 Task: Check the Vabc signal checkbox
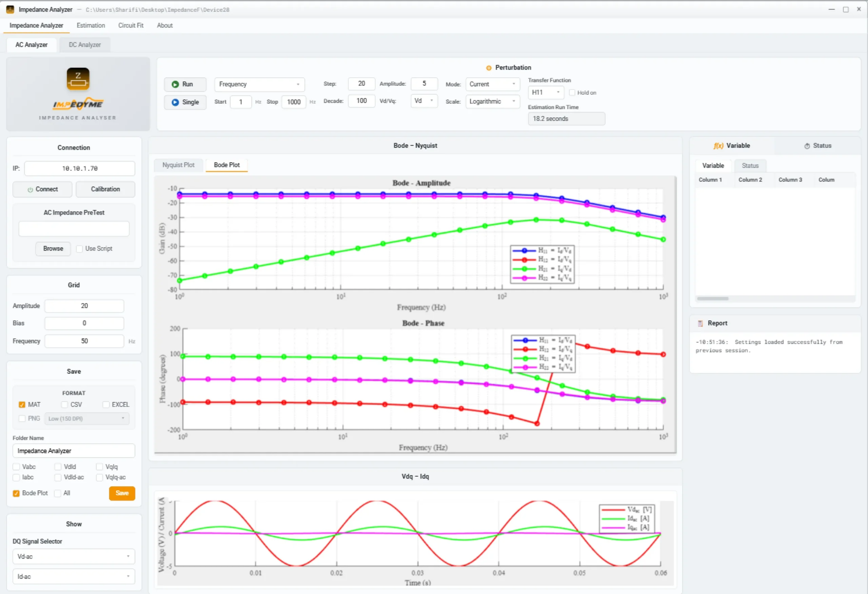[16, 467]
